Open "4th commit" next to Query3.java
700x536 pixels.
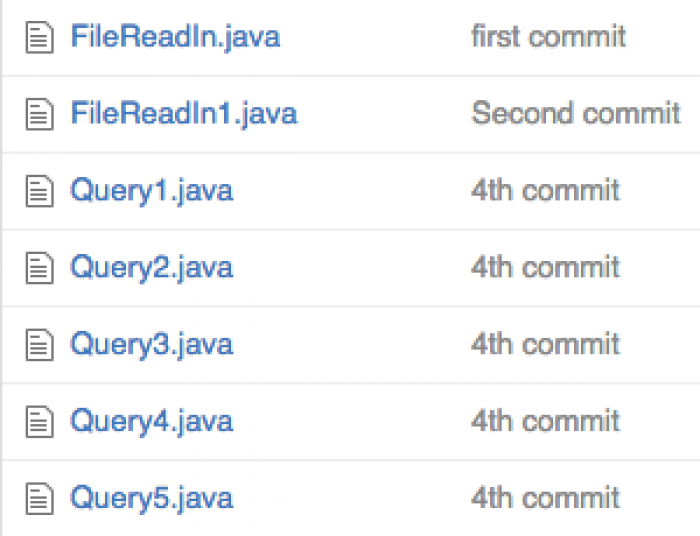pyautogui.click(x=546, y=344)
